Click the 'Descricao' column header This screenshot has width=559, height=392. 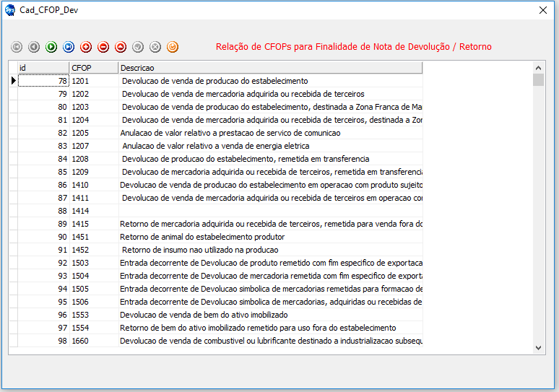pos(269,68)
